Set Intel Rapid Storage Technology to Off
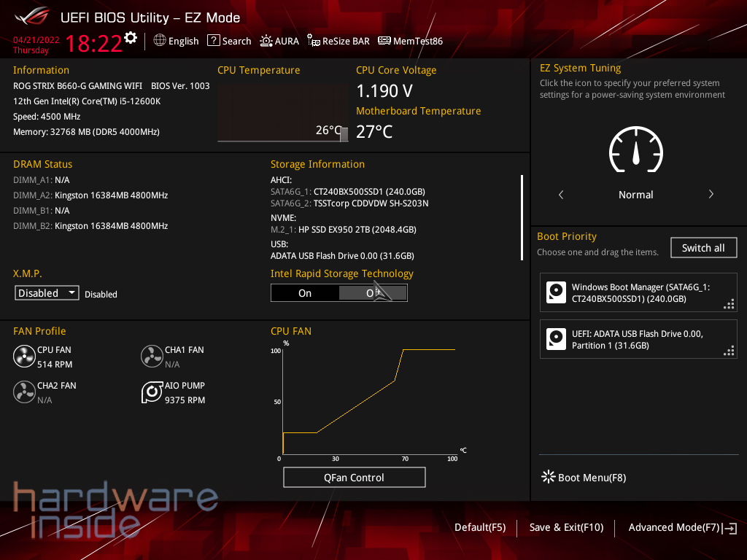This screenshot has height=560, width=747. [373, 293]
